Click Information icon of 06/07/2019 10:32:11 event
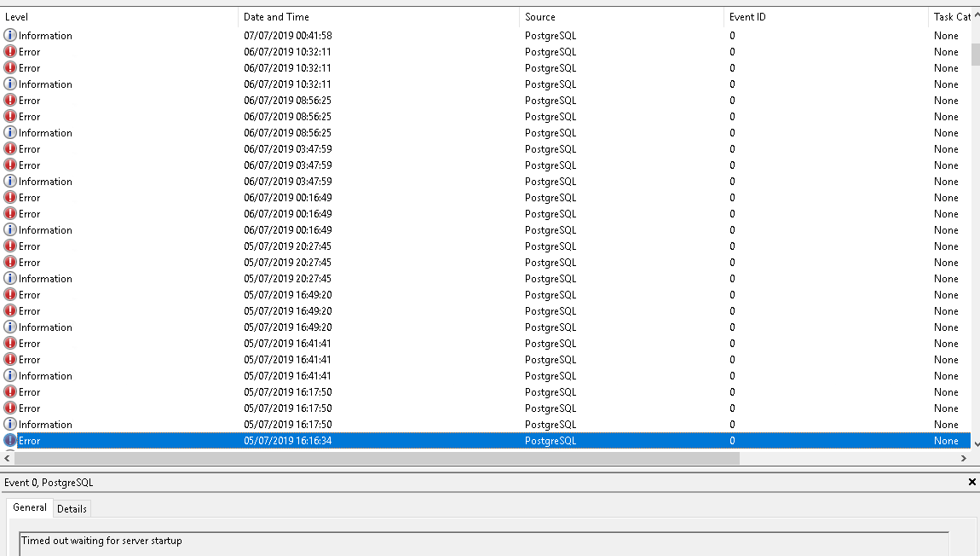The height and width of the screenshot is (556, 980). tap(10, 84)
